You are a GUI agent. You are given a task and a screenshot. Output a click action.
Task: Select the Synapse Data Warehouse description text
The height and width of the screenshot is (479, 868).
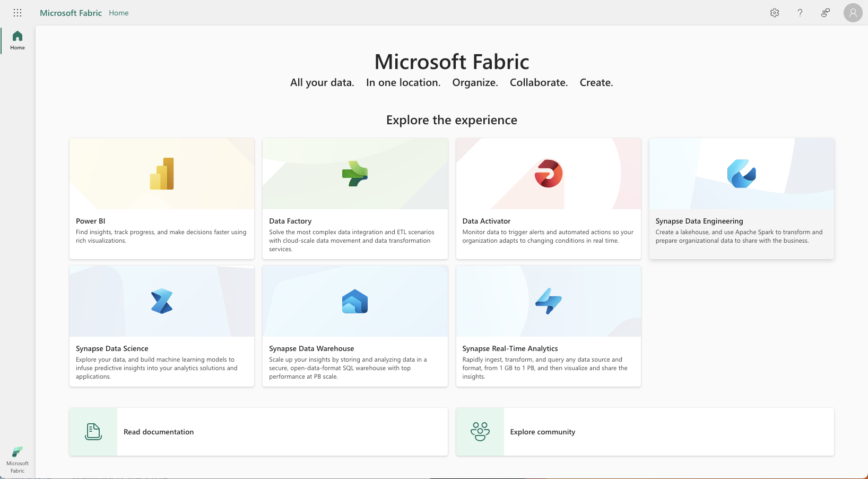click(x=348, y=368)
